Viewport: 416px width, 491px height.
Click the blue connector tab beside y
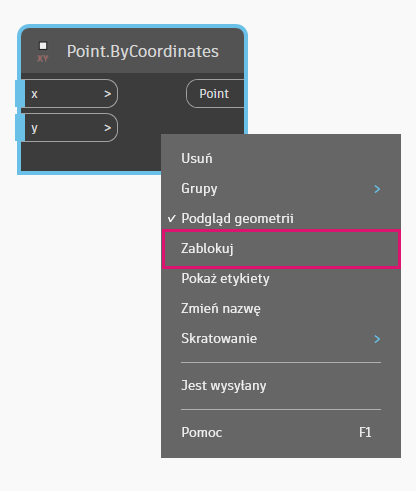(x=20, y=127)
